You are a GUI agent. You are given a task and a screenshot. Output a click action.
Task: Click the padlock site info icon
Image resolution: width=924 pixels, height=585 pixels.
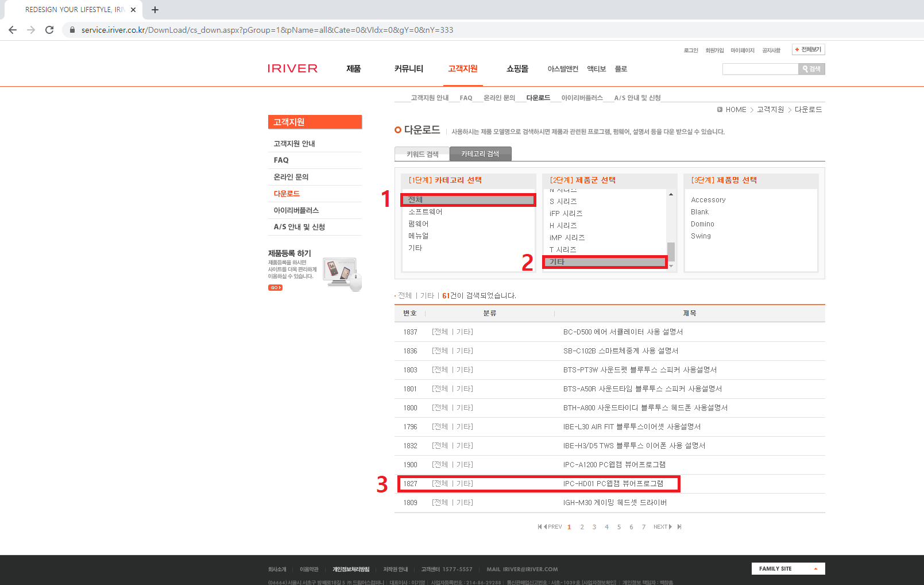72,30
